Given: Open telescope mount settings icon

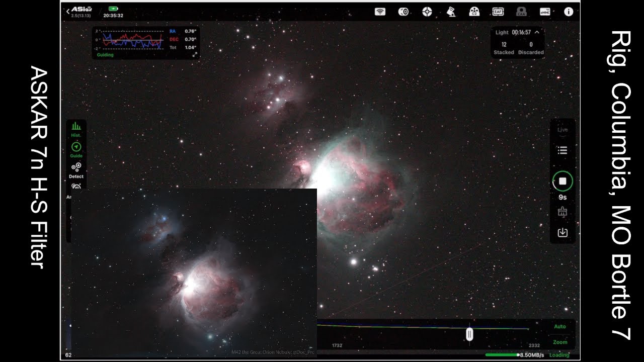Looking at the screenshot, I should 451,12.
